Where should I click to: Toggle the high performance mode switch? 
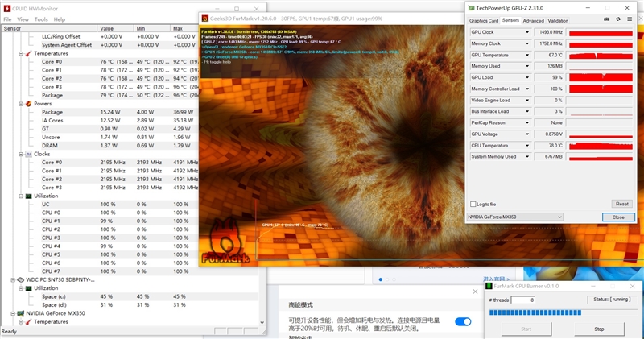click(463, 321)
